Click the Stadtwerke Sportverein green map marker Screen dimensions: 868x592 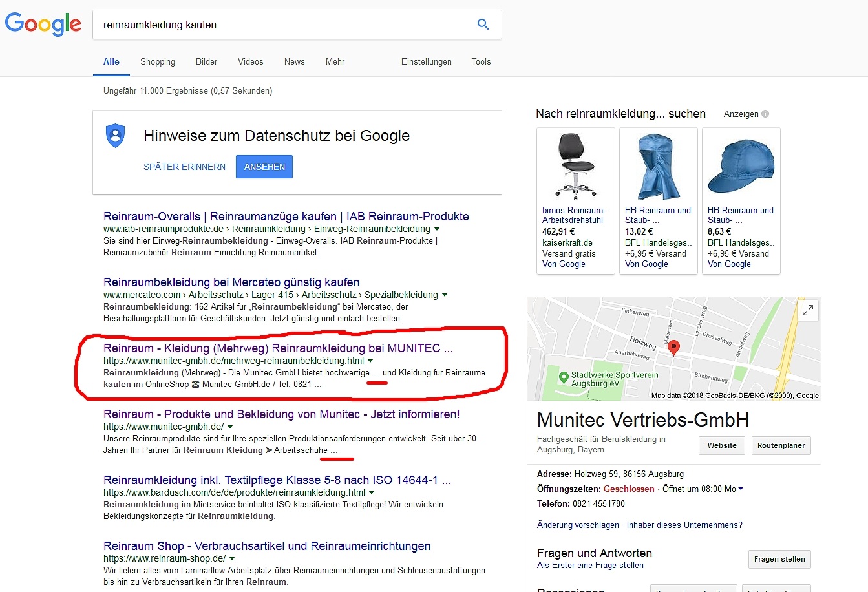(563, 376)
